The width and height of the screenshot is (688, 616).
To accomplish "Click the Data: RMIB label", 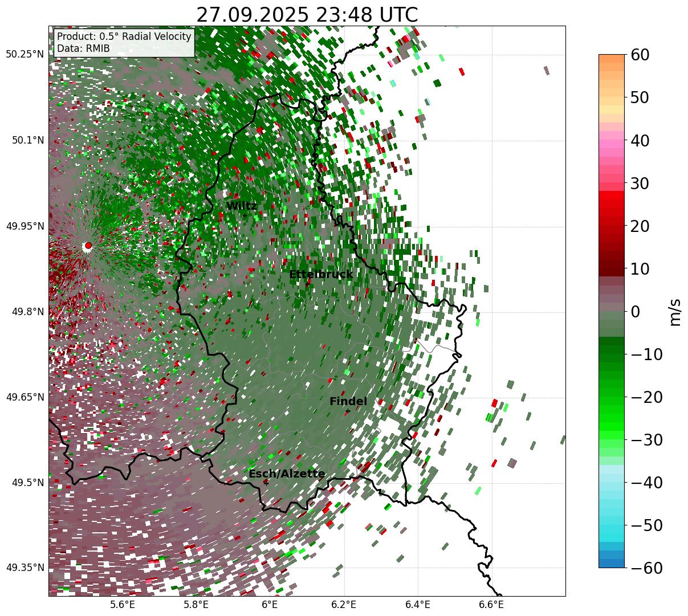I will click(x=83, y=49).
